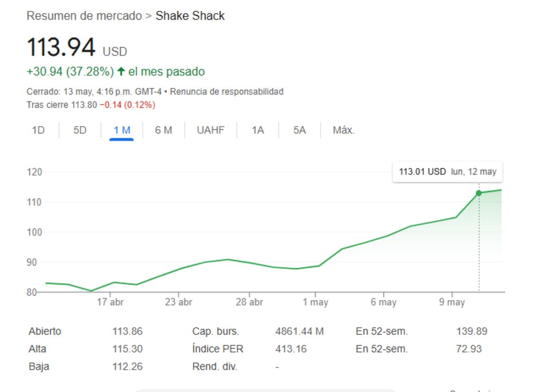Switch chart to 6 M range
Viewport: 539px width, 392px height.
click(163, 131)
